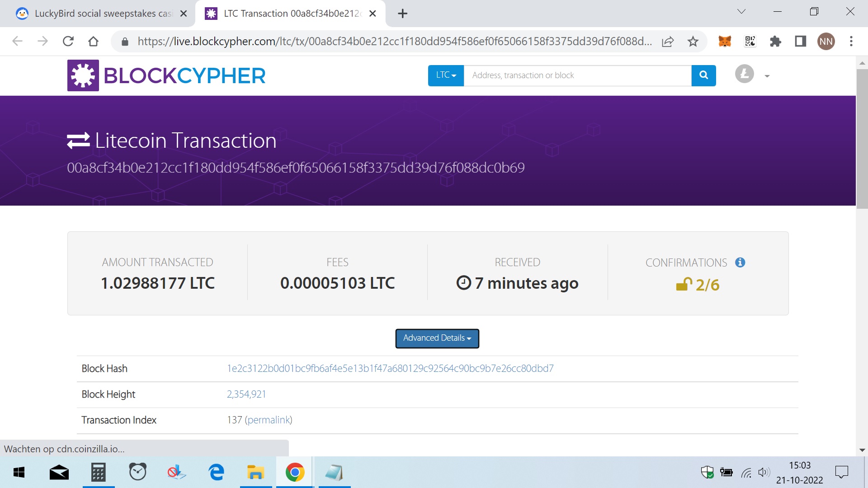Click the transaction index permalink

(x=269, y=420)
